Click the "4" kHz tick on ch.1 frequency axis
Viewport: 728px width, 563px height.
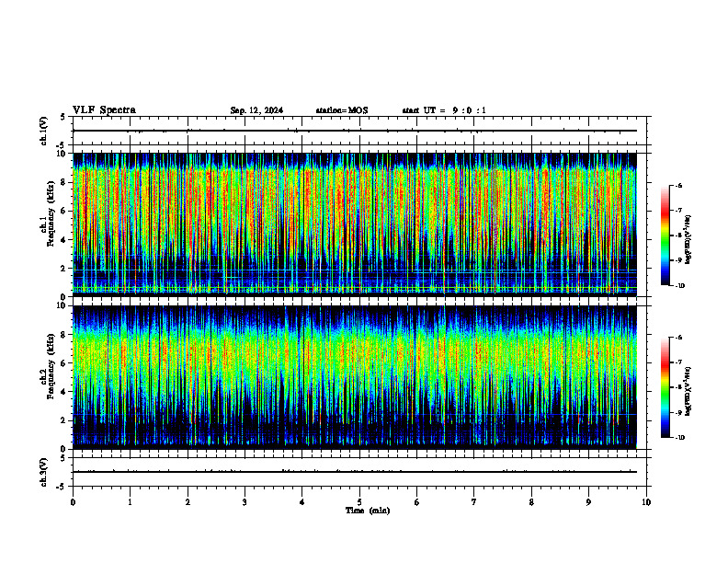(64, 240)
